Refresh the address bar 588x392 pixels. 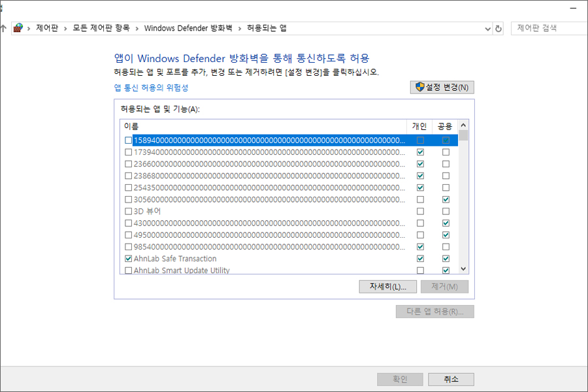[498, 29]
